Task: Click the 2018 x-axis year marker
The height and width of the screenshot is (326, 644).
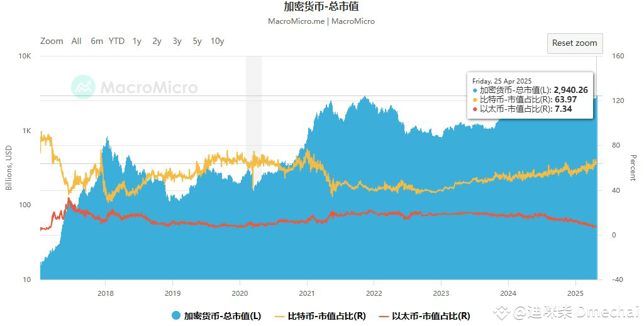Action: click(x=105, y=293)
